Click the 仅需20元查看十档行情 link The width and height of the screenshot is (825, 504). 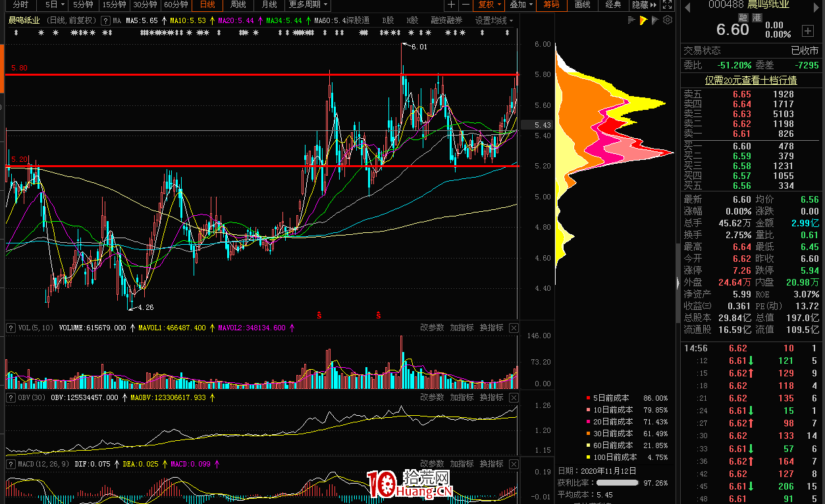coord(751,80)
